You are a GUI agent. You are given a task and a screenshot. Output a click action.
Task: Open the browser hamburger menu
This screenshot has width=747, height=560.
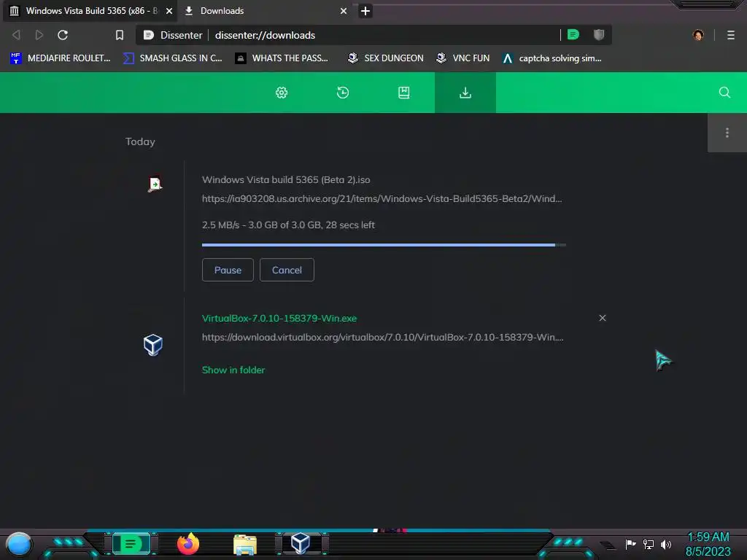pos(731,35)
